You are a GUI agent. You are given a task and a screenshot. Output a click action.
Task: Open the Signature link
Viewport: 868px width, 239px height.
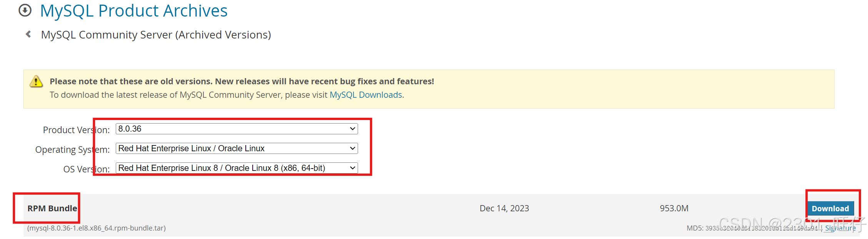coord(840,228)
